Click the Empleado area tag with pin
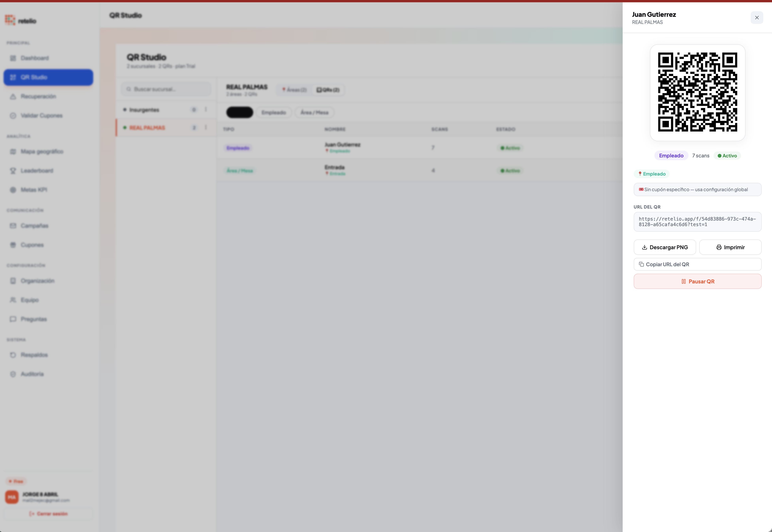 click(652, 174)
